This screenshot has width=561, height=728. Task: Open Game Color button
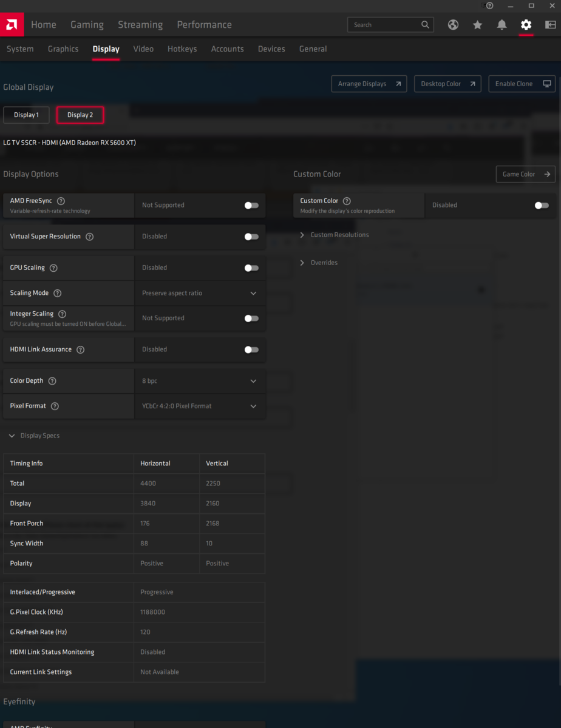526,174
